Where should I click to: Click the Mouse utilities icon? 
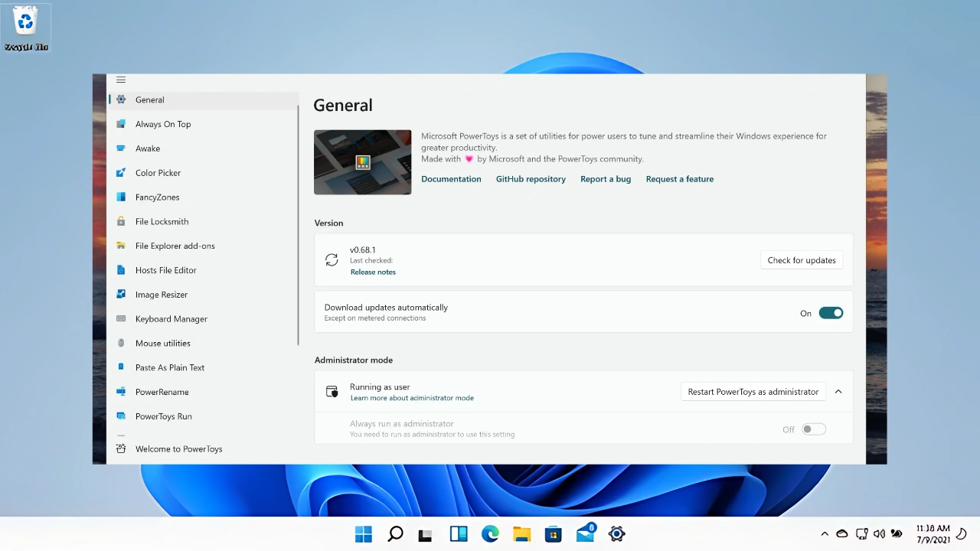(x=121, y=343)
